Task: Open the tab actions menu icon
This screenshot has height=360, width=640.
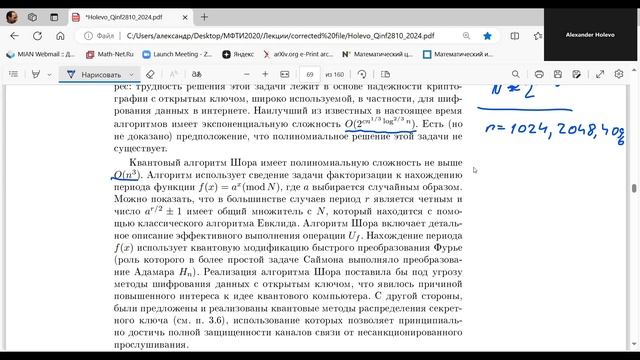Action: click(x=54, y=17)
